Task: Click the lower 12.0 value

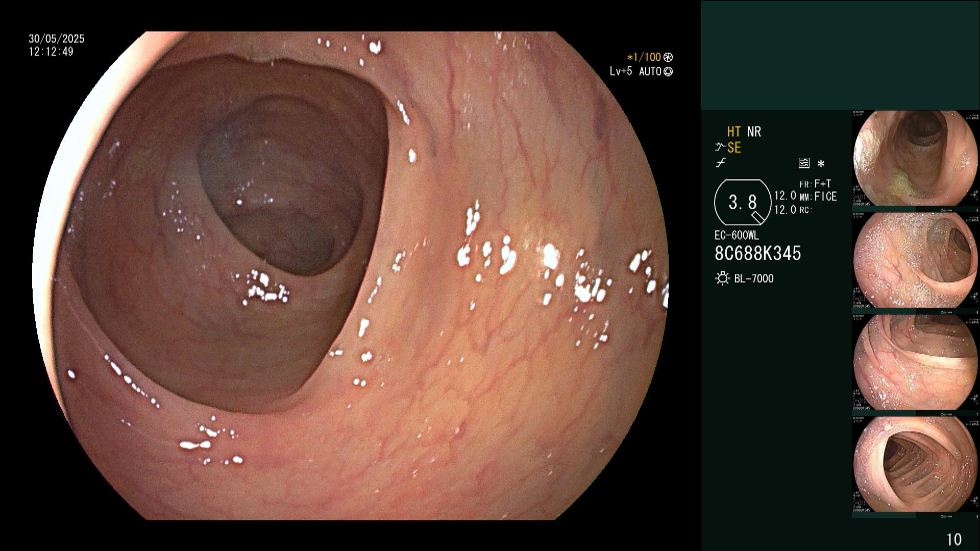Action: click(785, 209)
